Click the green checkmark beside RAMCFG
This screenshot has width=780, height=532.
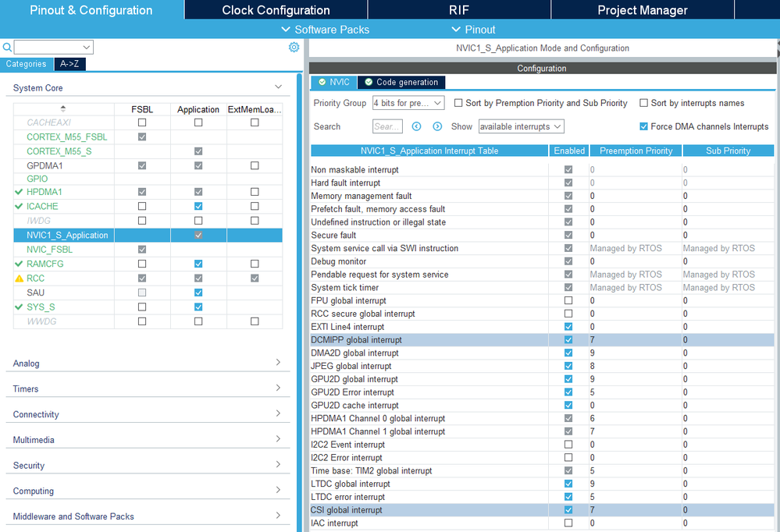[x=19, y=264]
